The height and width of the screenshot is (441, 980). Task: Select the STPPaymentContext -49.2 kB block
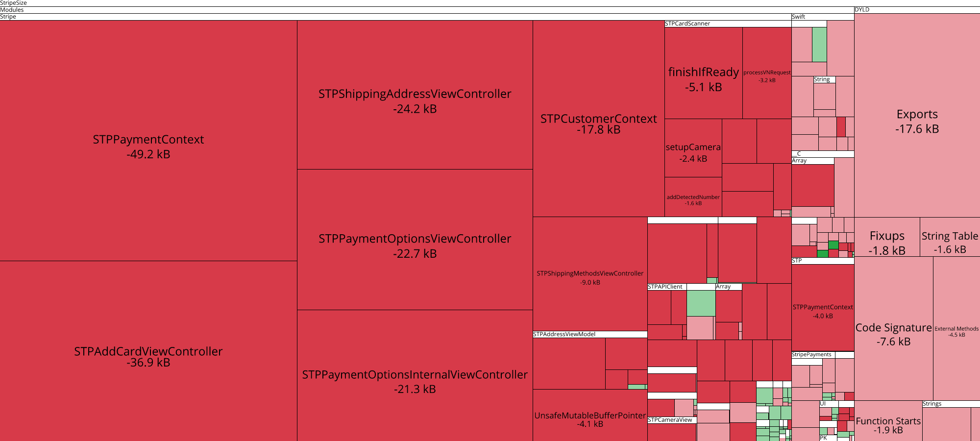coord(148,141)
